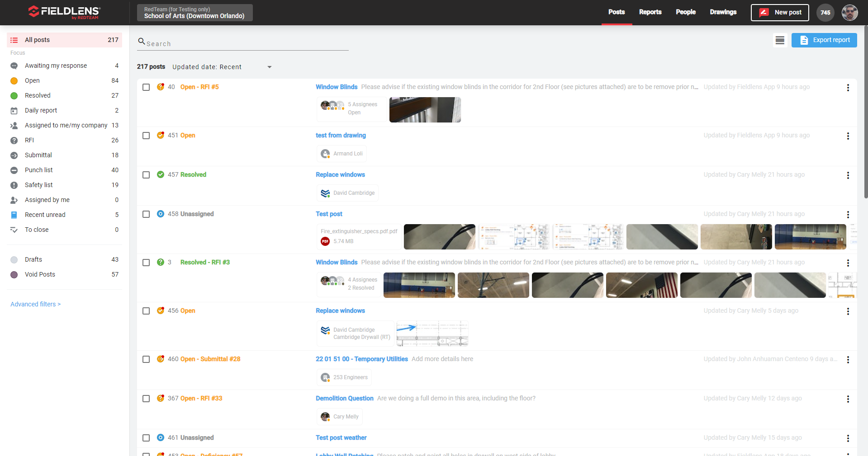Select the RFI filter icon
The image size is (868, 456).
point(14,140)
